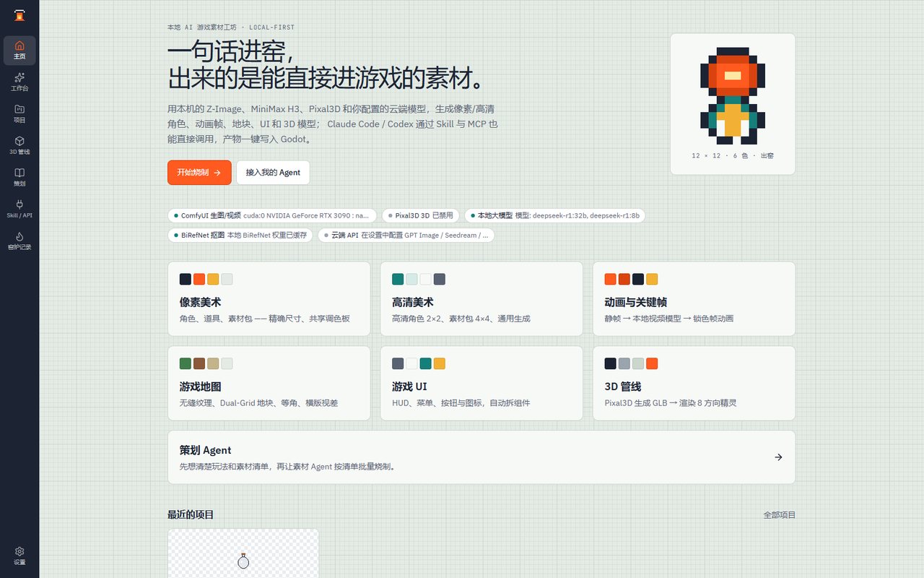The image size is (924, 578).
Task: Click the 云端 API status chip
Action: (x=406, y=235)
